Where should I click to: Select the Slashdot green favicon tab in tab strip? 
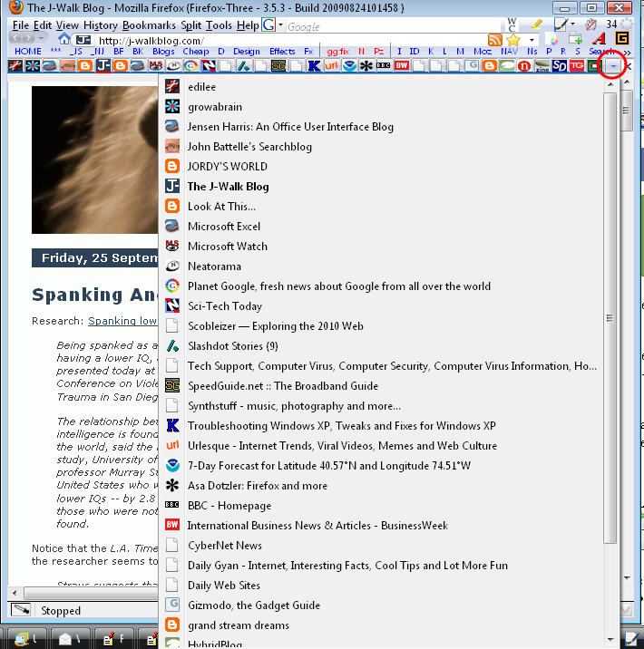pos(243,66)
